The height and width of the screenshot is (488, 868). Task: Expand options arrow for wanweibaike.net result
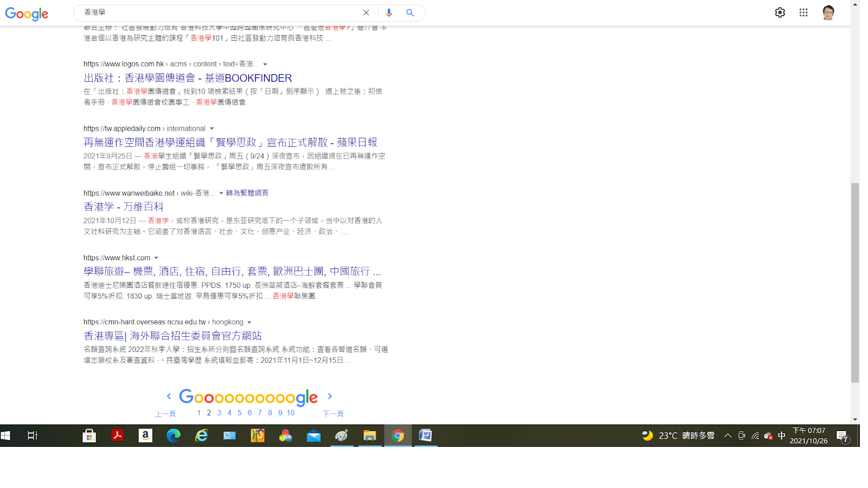coord(221,194)
